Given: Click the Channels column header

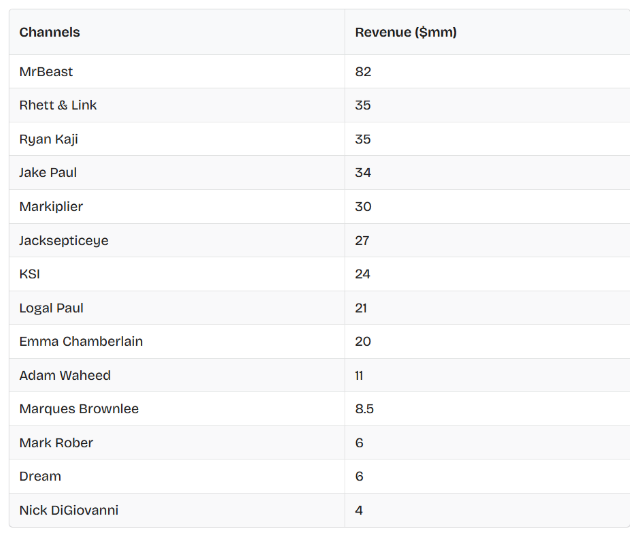Looking at the screenshot, I should tap(50, 32).
